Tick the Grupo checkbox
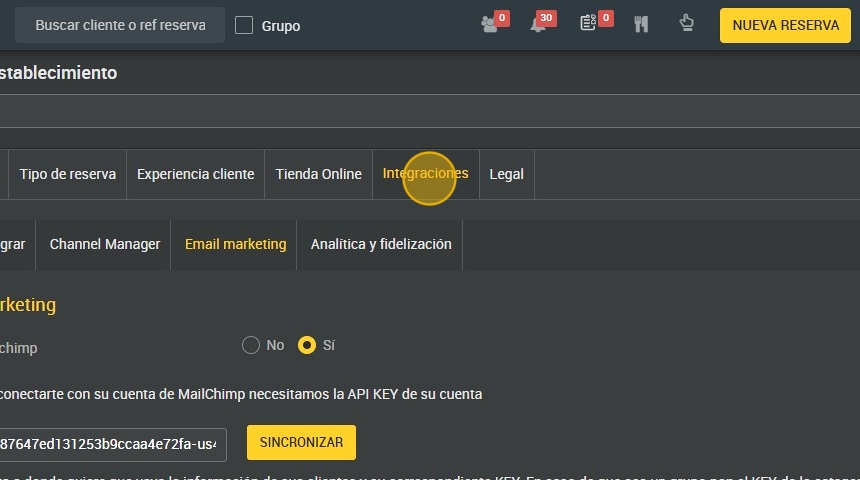The image size is (860, 480). point(244,25)
